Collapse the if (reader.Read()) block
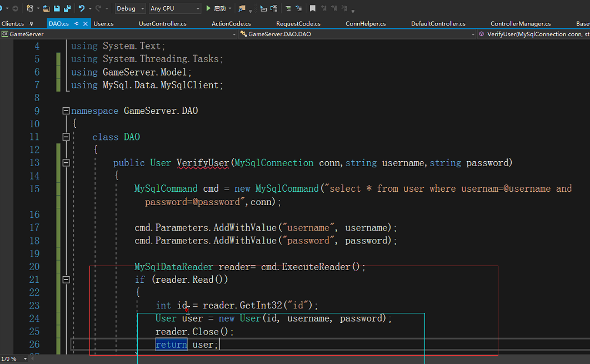Image resolution: width=590 pixels, height=364 pixels. coord(66,280)
